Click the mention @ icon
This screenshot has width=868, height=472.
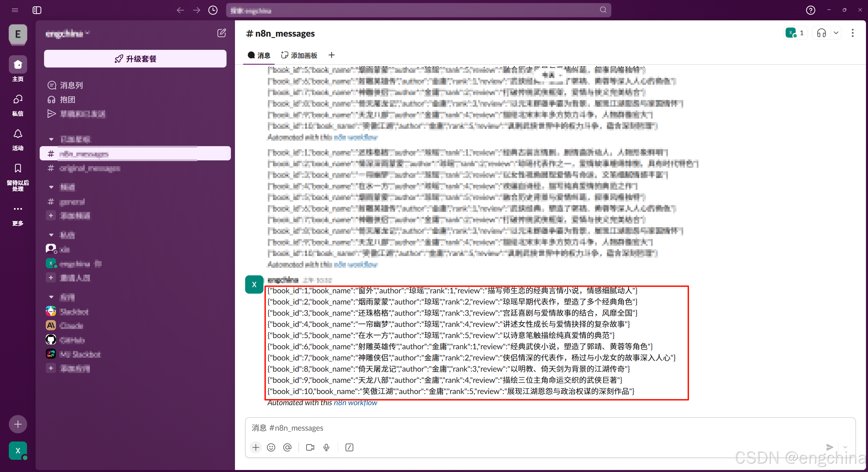287,447
